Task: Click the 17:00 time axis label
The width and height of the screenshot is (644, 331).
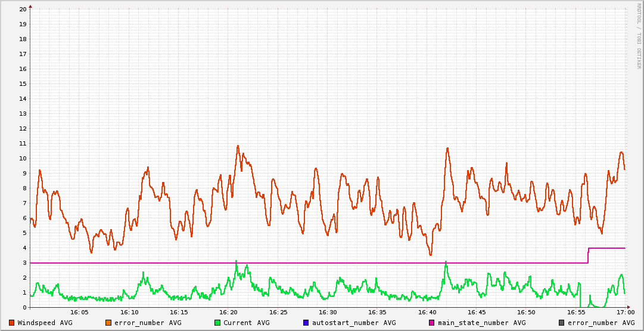Action: 625,313
